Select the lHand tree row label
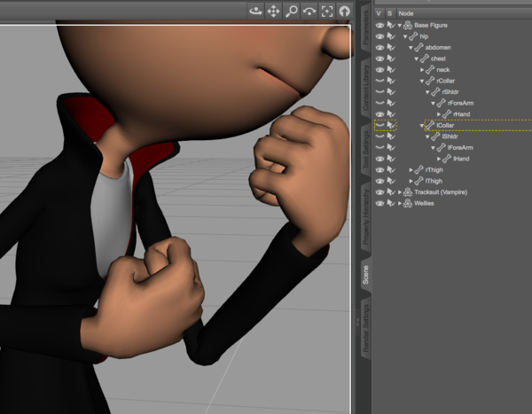532x414 pixels. [x=461, y=159]
